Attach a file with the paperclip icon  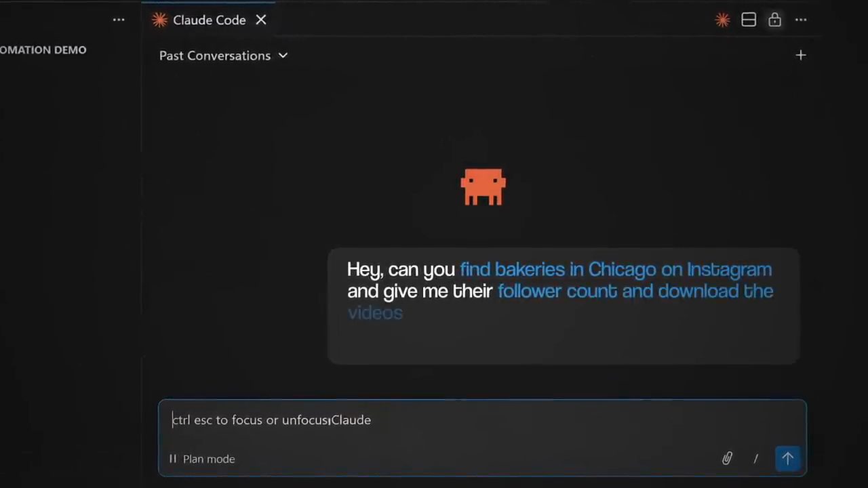point(727,459)
